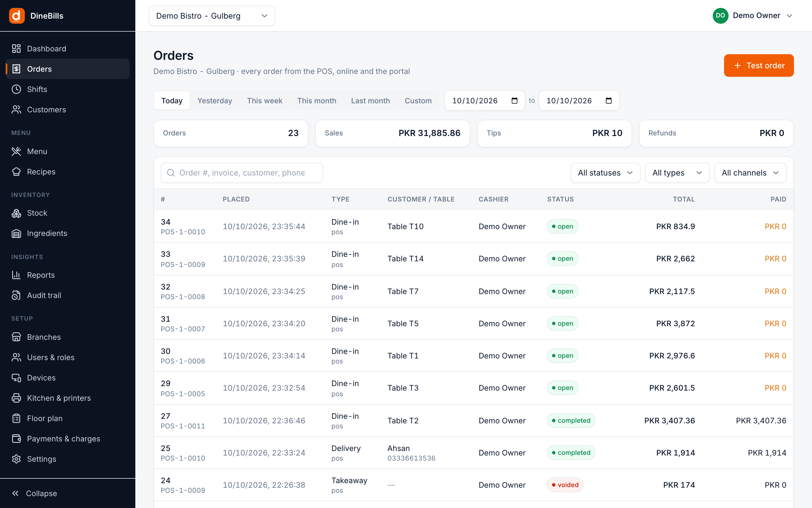Click the search magnifier icon in orders search

click(171, 173)
